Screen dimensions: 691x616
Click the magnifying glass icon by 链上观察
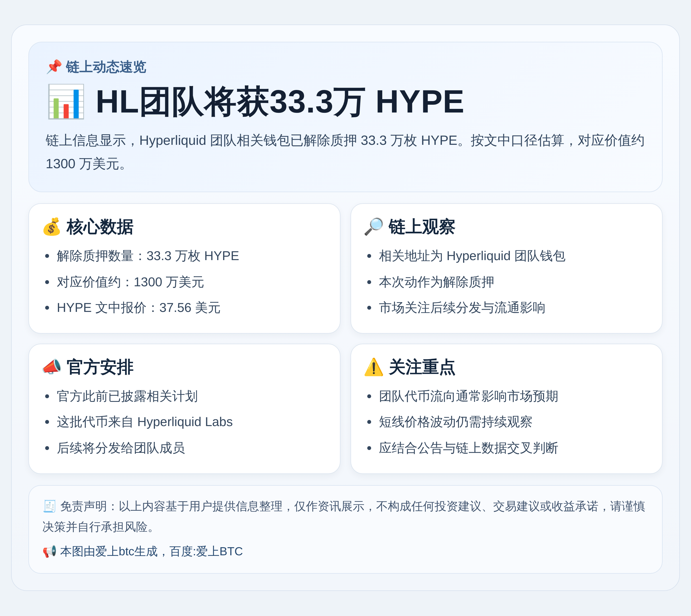pos(374,227)
